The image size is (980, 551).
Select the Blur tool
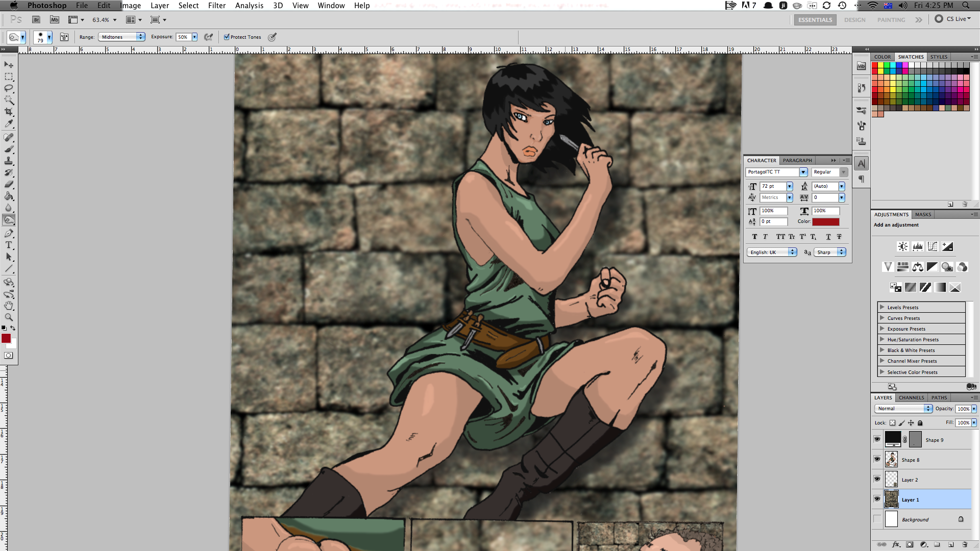[x=9, y=208]
